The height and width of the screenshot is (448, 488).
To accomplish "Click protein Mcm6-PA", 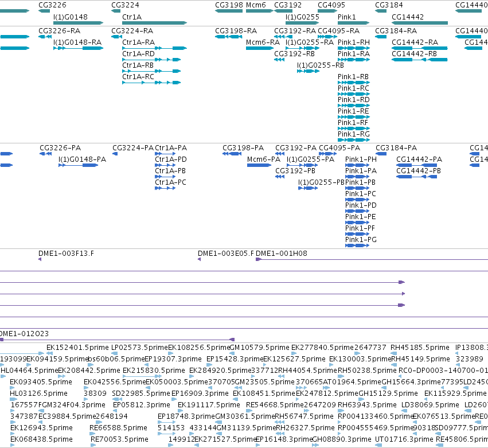I will [x=264, y=159].
